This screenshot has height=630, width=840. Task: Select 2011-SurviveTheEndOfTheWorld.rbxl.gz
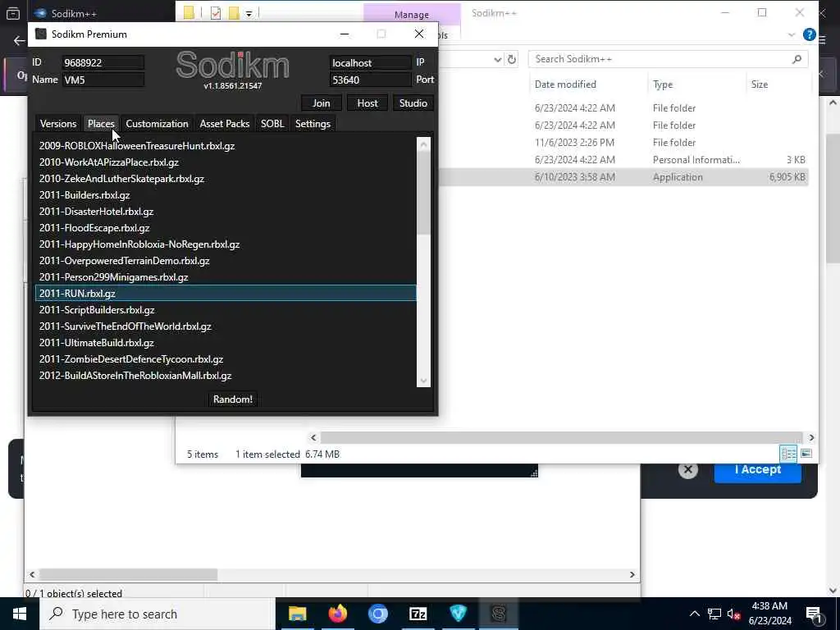tap(226, 326)
